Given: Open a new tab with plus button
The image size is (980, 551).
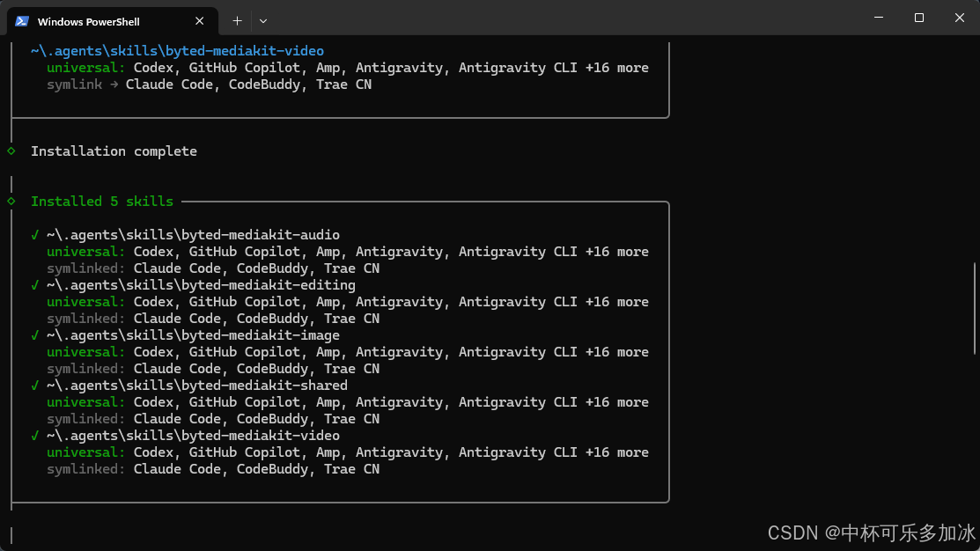Looking at the screenshot, I should coord(237,21).
